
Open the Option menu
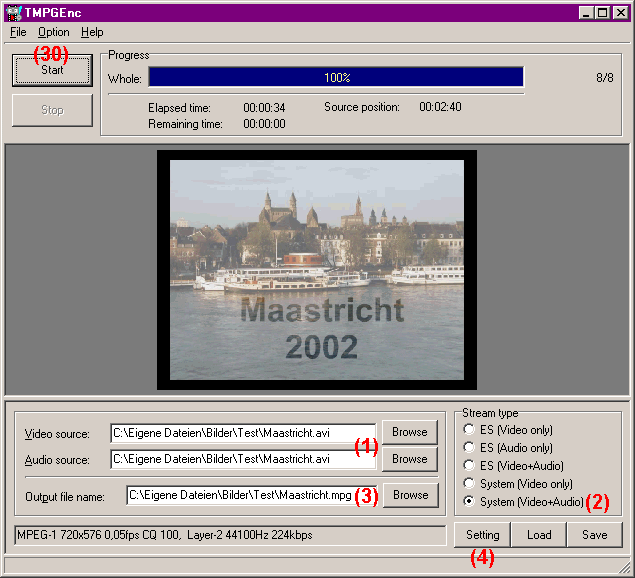53,32
